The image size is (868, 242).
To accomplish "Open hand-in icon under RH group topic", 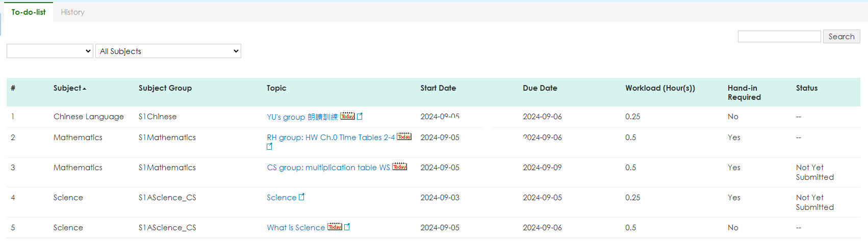I will (x=269, y=147).
